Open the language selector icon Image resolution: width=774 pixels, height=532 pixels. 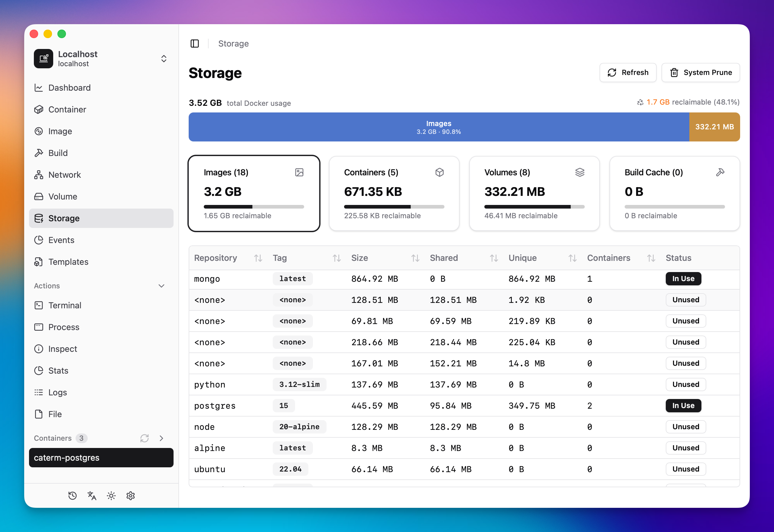92,496
